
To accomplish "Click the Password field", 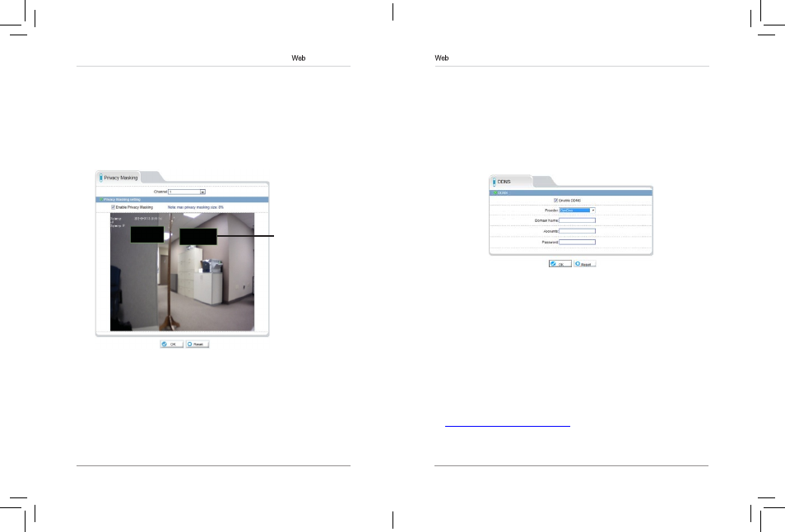I will pos(578,243).
